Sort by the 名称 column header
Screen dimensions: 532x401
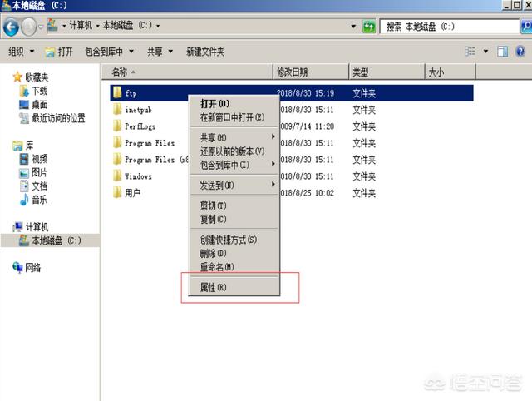tap(187, 72)
